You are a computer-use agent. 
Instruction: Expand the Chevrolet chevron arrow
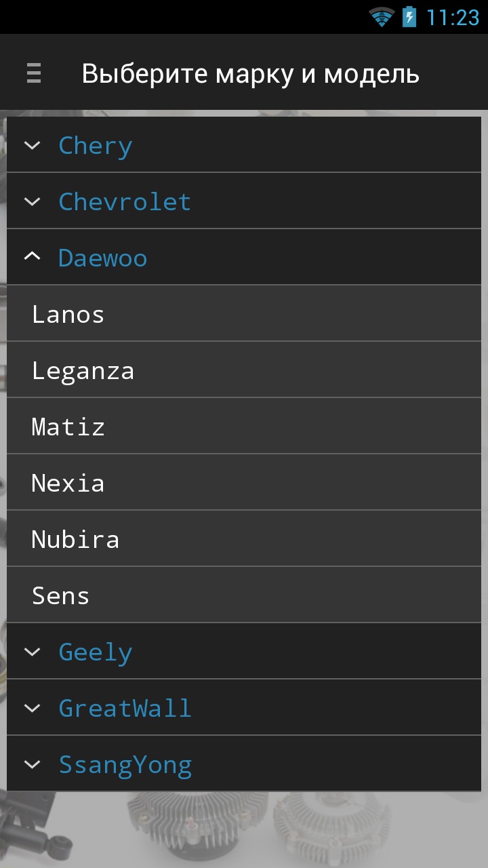click(x=32, y=201)
